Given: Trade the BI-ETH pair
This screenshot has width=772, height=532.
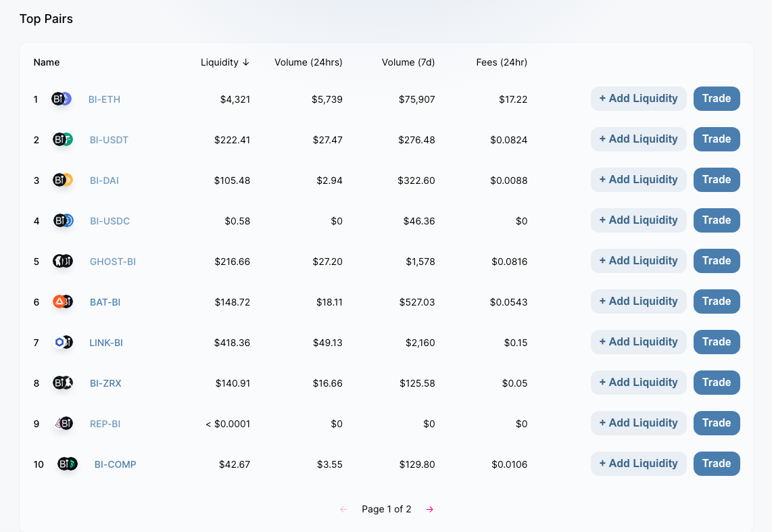Looking at the screenshot, I should click(717, 99).
